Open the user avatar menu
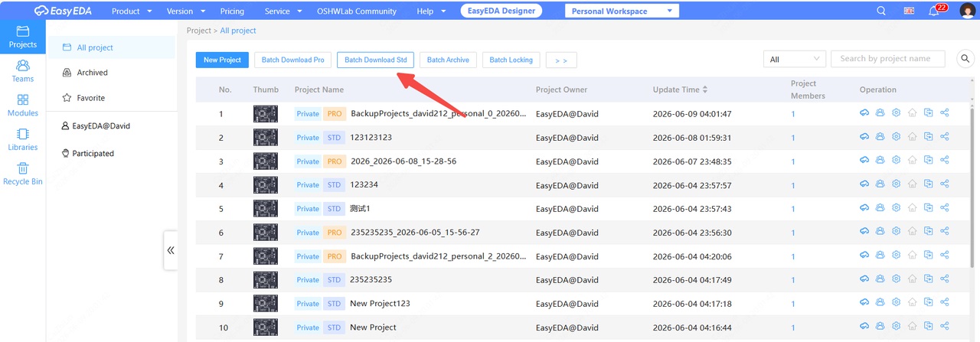Screen dimensions: 980x342 pos(966,11)
